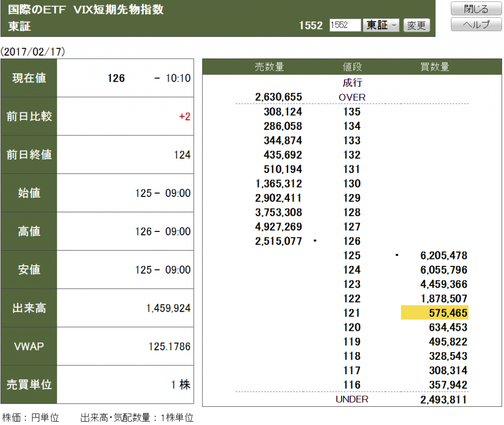Open the ヘルプ help button
This screenshot has width=504, height=425.
pos(476,25)
